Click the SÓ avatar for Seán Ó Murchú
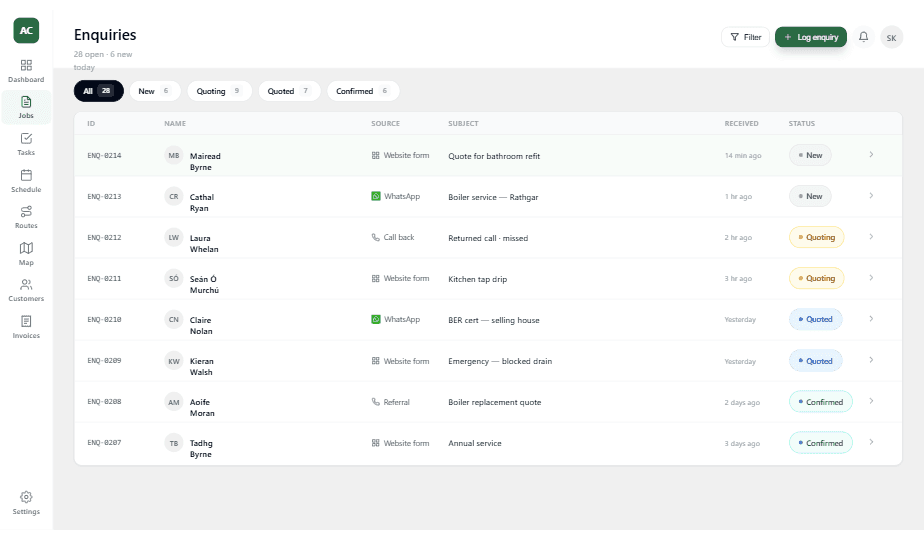 click(x=174, y=279)
